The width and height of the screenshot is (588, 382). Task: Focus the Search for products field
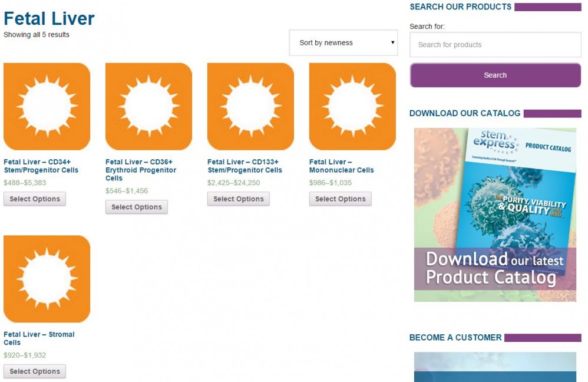[495, 45]
